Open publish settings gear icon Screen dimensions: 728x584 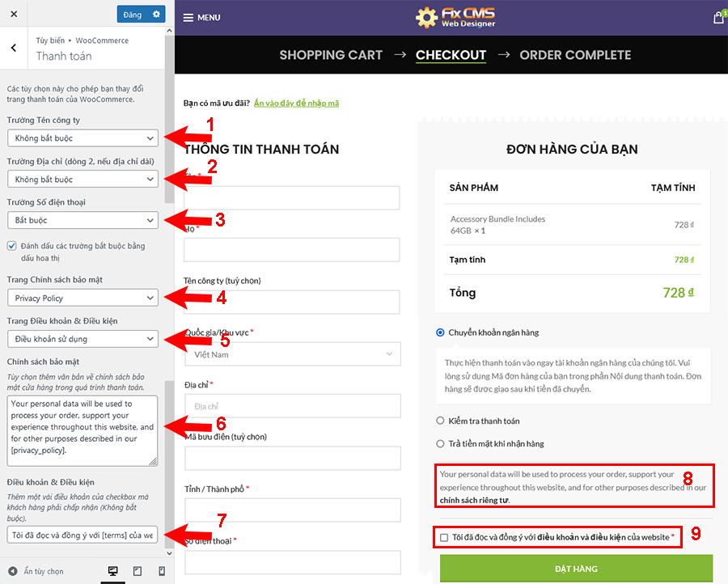(156, 15)
